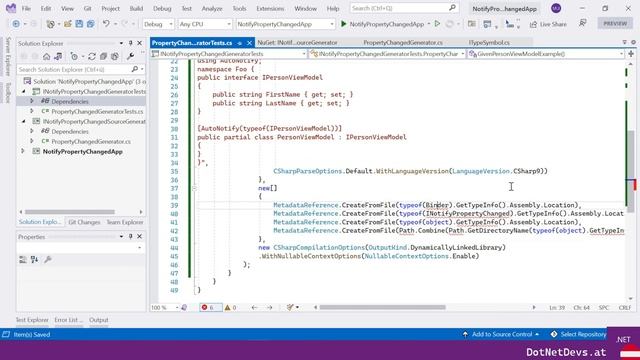640x360 pixels.
Task: Open the 100 % zoom dropdown
Action: 165,307
